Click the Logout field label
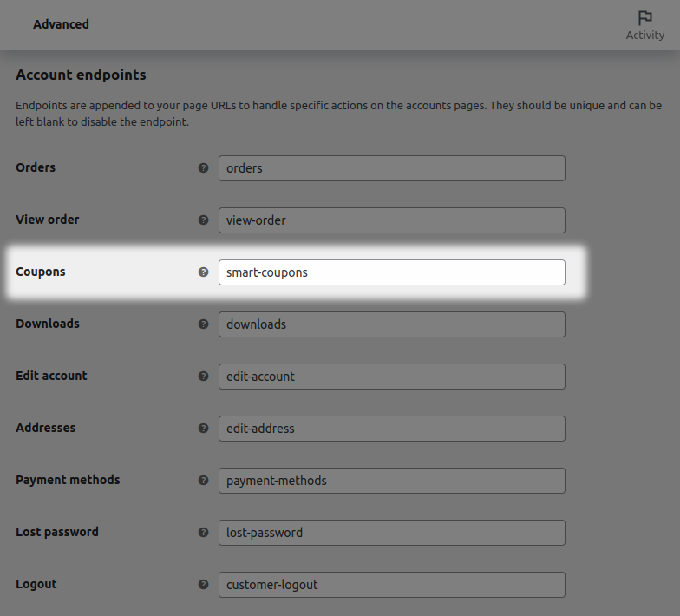Image resolution: width=680 pixels, height=616 pixels. [36, 584]
